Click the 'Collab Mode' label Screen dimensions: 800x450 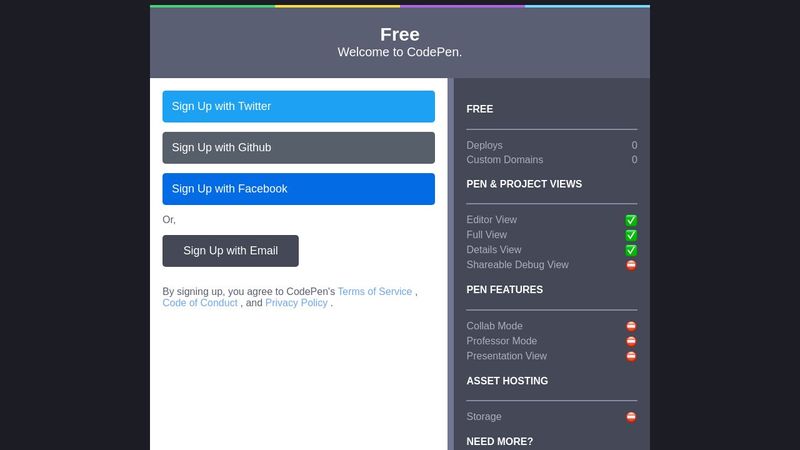pos(494,326)
